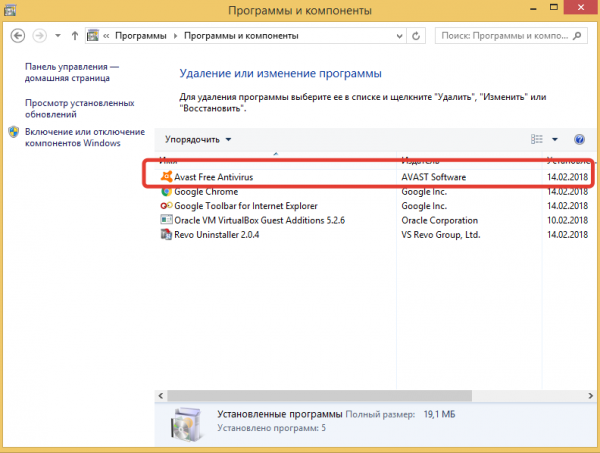Open the chevron after the Программы breadcrumb

(176, 36)
